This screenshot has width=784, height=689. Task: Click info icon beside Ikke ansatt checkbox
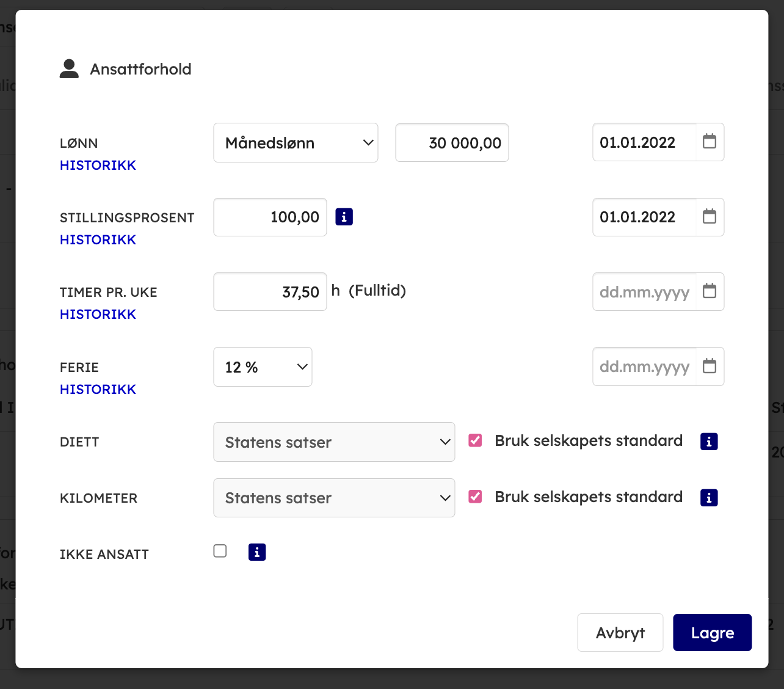(257, 552)
